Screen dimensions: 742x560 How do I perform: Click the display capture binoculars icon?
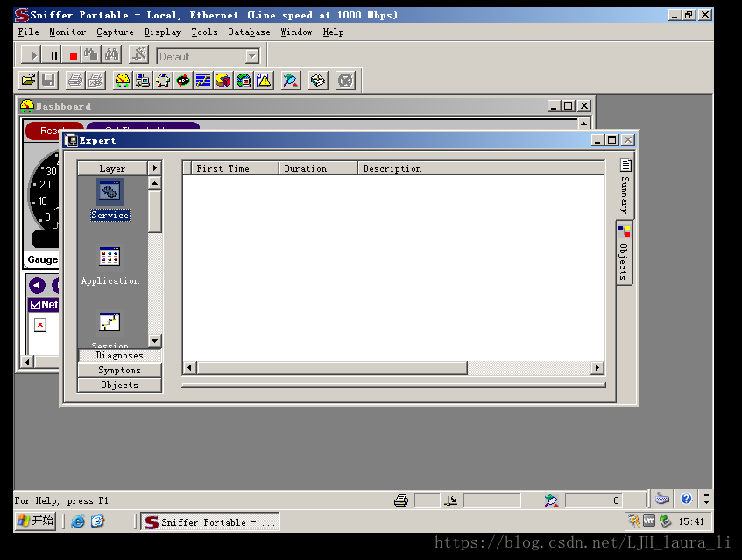111,55
